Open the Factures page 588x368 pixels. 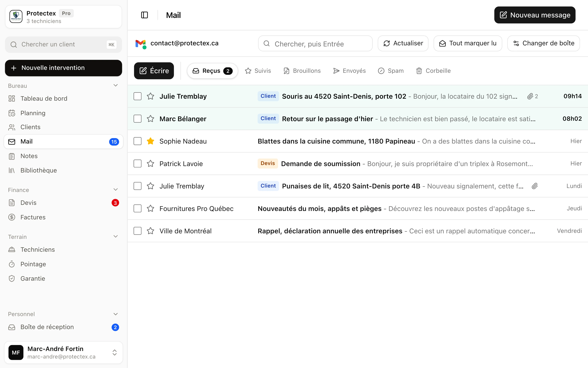pyautogui.click(x=64, y=217)
